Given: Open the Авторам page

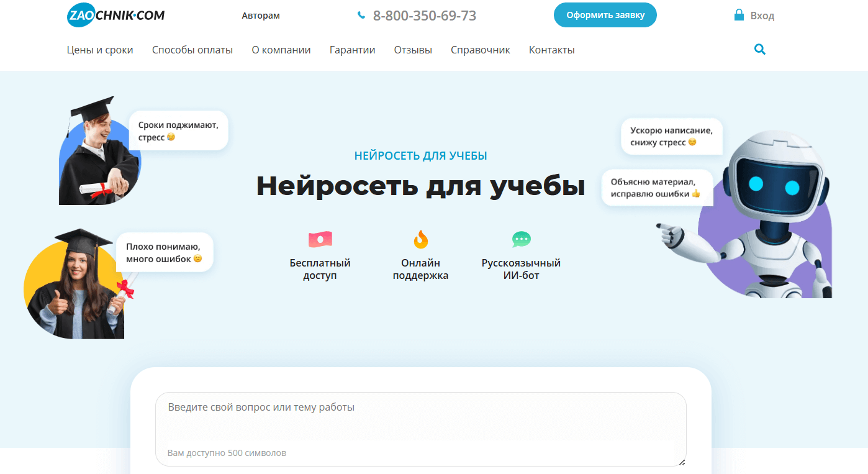Looking at the screenshot, I should (261, 16).
